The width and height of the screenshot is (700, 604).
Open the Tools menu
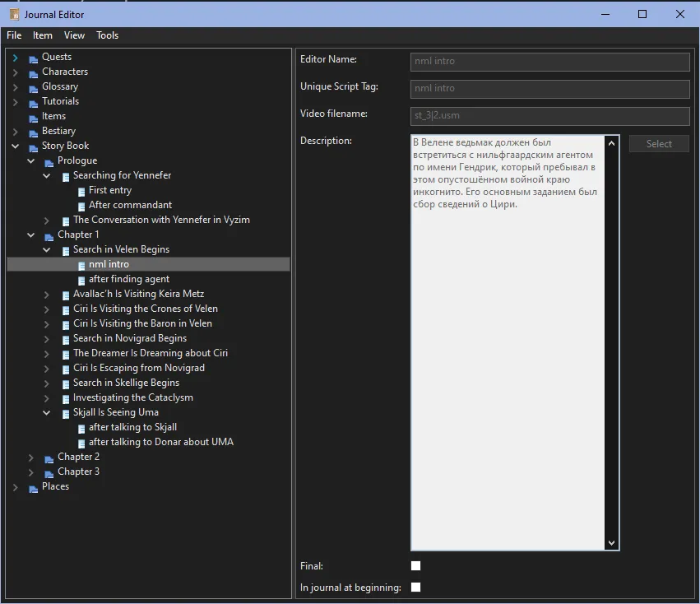tap(108, 35)
